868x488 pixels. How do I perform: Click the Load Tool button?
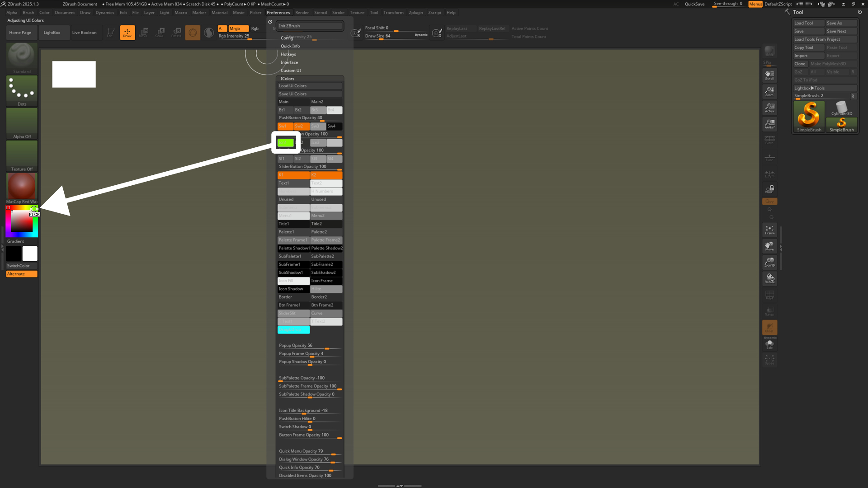(809, 23)
